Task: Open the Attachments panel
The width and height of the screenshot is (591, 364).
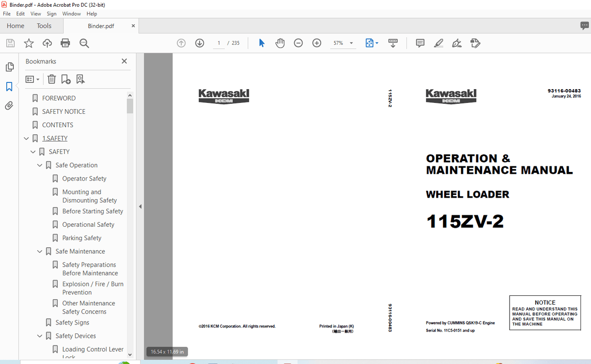Action: (x=10, y=105)
